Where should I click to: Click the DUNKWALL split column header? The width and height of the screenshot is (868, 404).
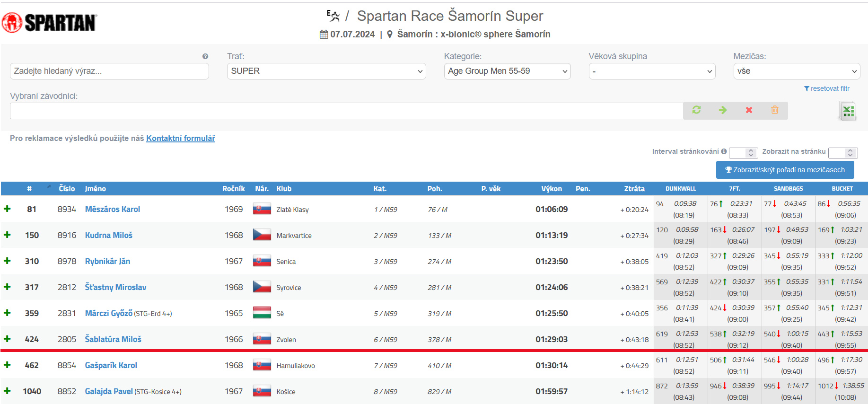(681, 188)
